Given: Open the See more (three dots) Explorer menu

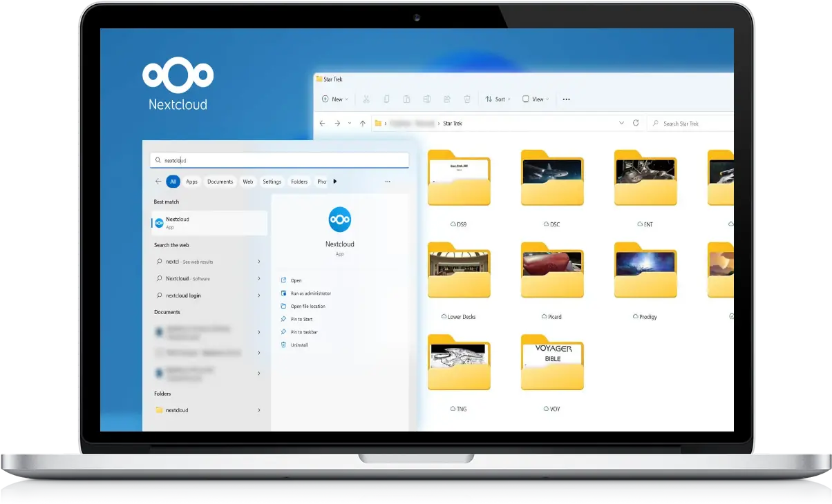Looking at the screenshot, I should pyautogui.click(x=567, y=99).
